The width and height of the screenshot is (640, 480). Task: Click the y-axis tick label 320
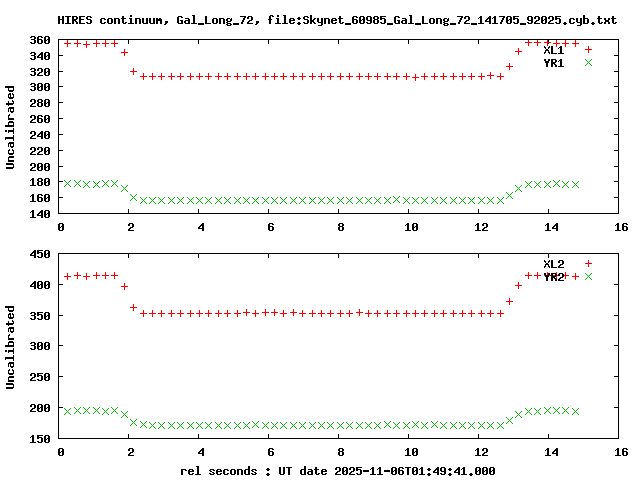(40, 72)
